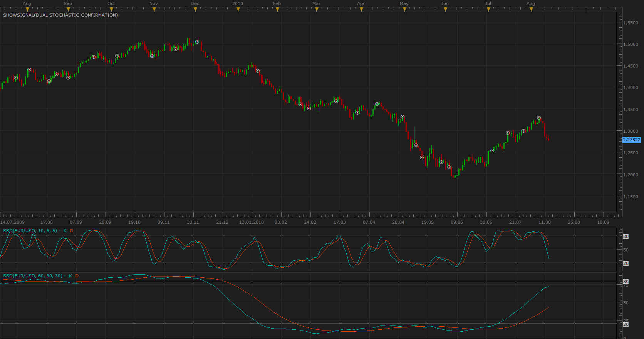Click the 30.11 date on the time axis
The image size is (644, 339).
(x=193, y=222)
